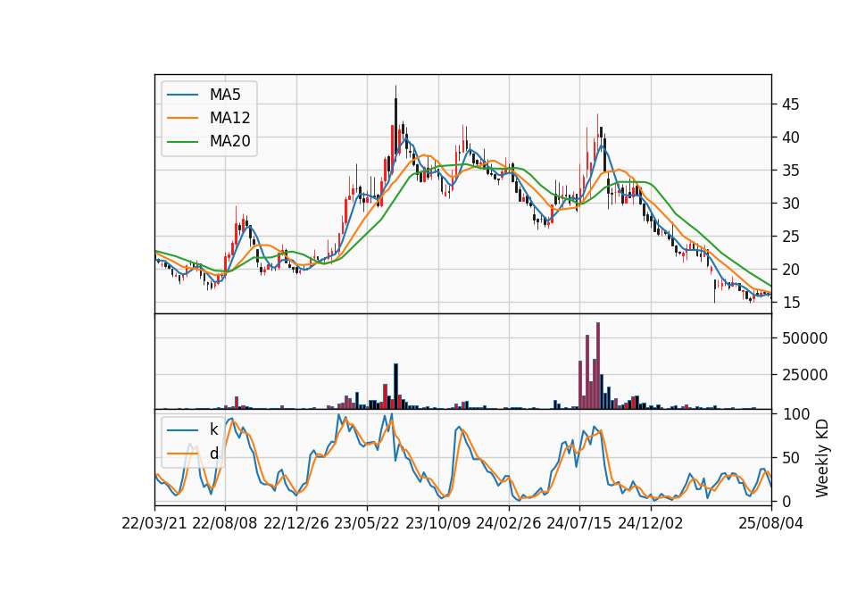Click the price axis value 45
857x616 pixels.
(791, 104)
